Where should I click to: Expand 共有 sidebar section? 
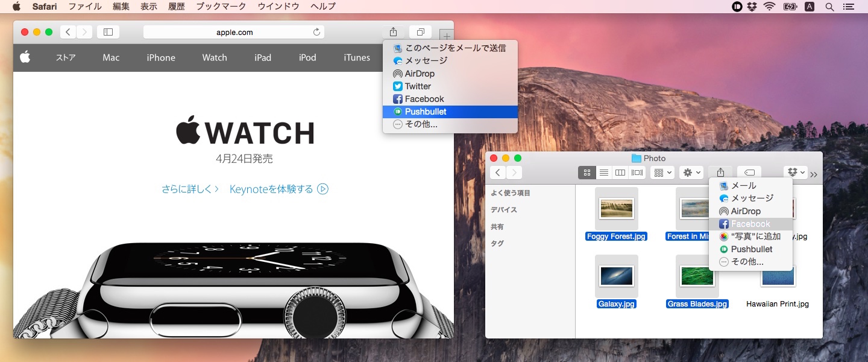[x=497, y=227]
